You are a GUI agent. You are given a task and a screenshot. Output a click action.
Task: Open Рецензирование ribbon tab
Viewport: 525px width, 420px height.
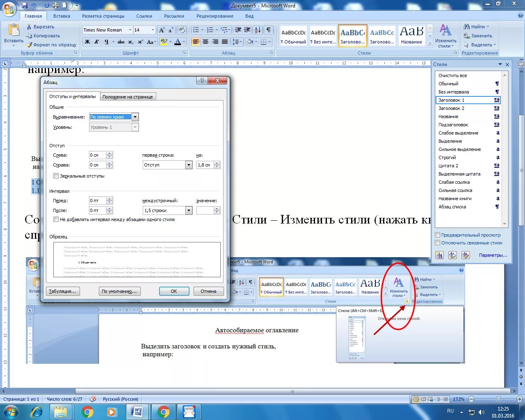[215, 16]
